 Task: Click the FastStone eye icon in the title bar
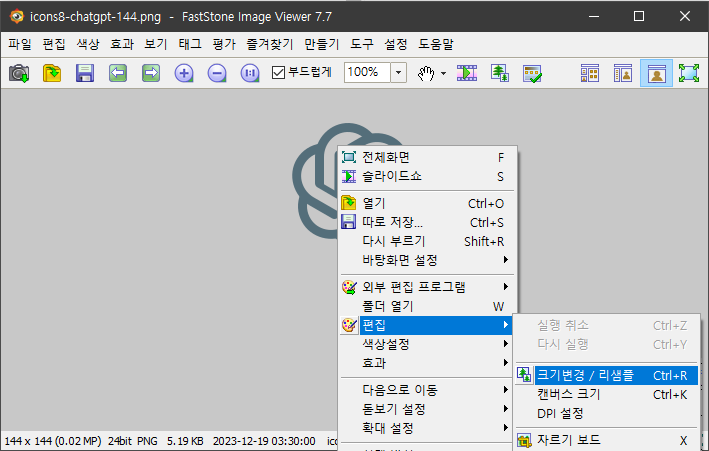pos(16,16)
